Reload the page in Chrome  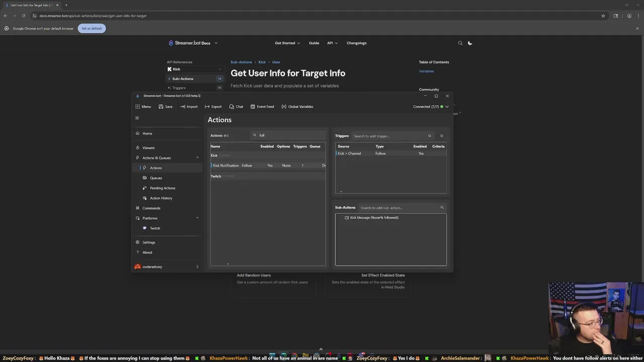23,16
